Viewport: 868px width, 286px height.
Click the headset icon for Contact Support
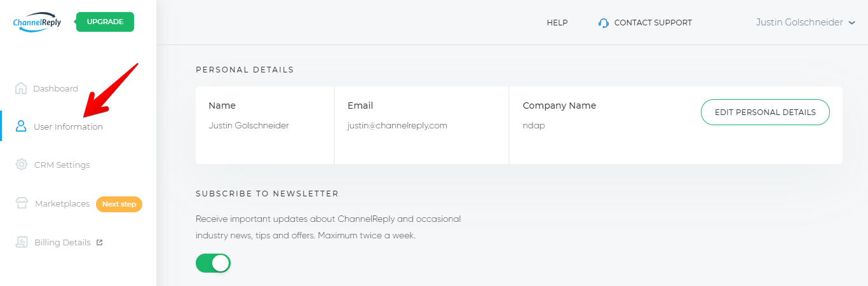pos(604,23)
